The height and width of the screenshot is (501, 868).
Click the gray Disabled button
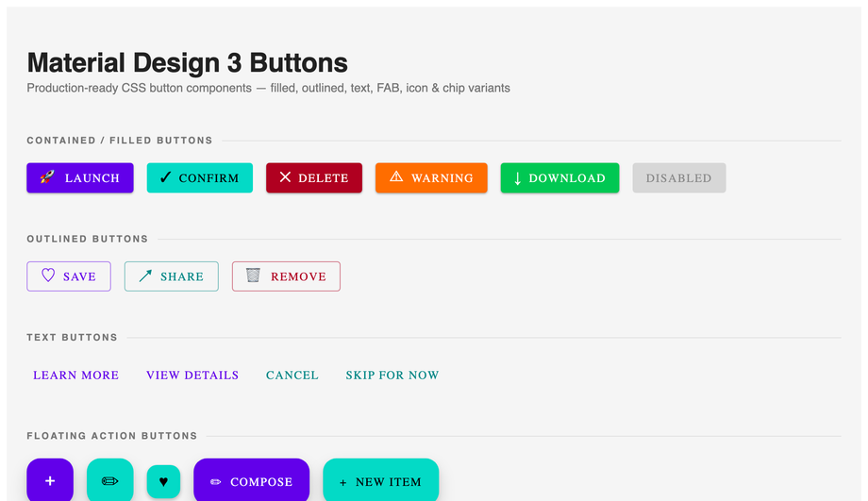679,177
